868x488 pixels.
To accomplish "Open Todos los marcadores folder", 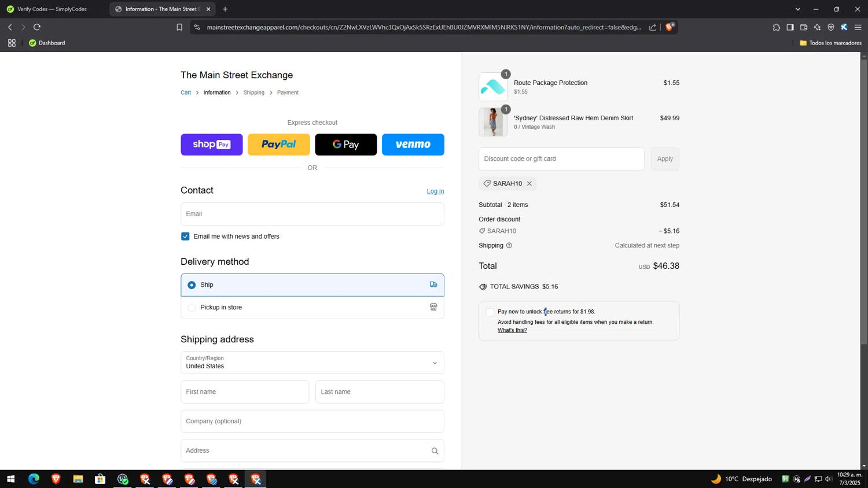I will tap(830, 43).
